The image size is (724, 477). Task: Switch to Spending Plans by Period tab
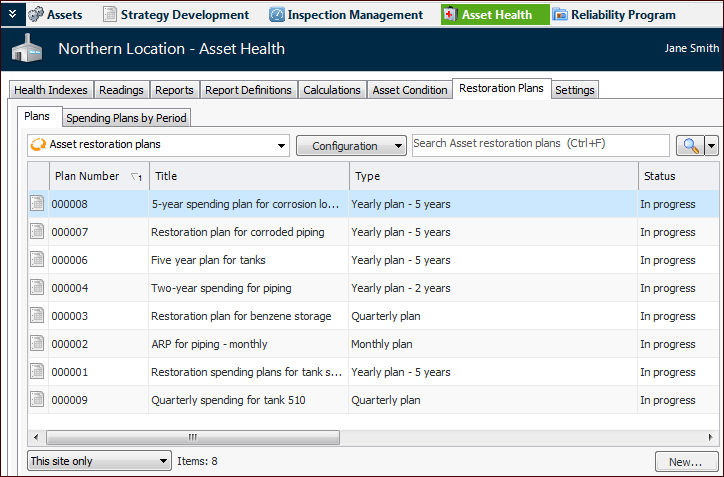(126, 118)
